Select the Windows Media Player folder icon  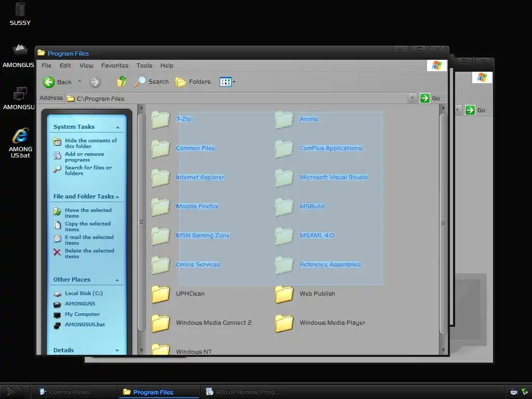284,323
